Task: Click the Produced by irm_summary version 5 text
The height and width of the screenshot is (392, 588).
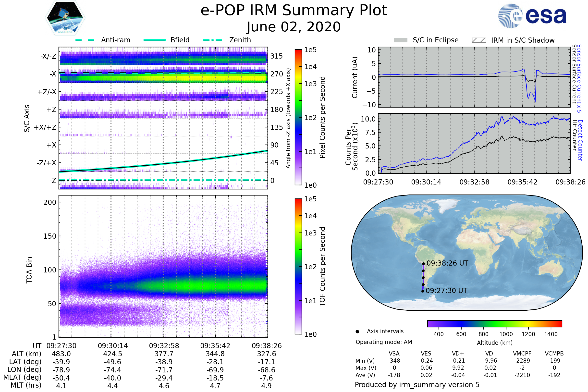Action: [x=417, y=384]
